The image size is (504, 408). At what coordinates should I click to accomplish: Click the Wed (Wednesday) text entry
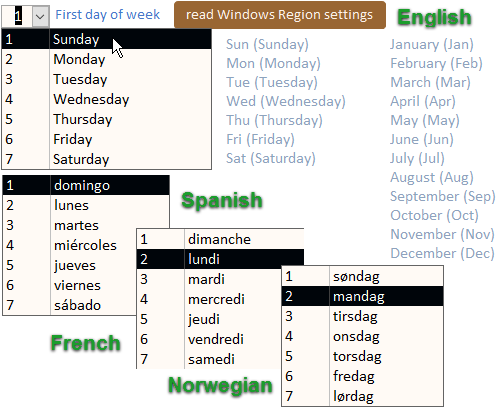(x=286, y=101)
